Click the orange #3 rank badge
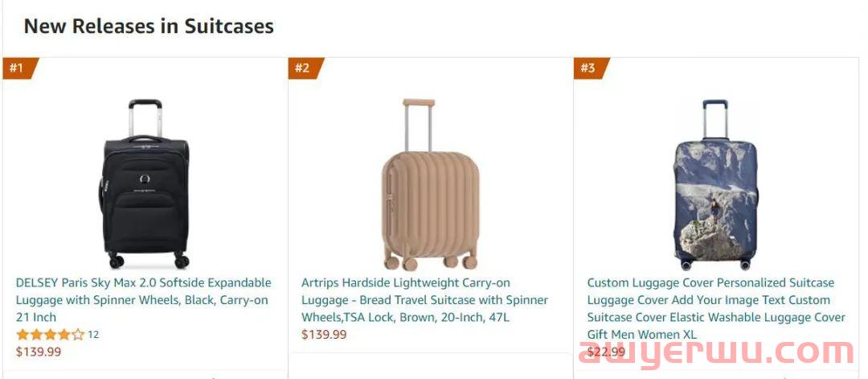The width and height of the screenshot is (868, 379). pos(591,68)
